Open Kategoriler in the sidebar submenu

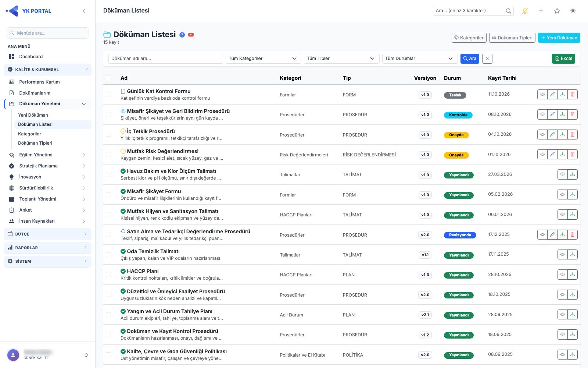[x=29, y=134]
